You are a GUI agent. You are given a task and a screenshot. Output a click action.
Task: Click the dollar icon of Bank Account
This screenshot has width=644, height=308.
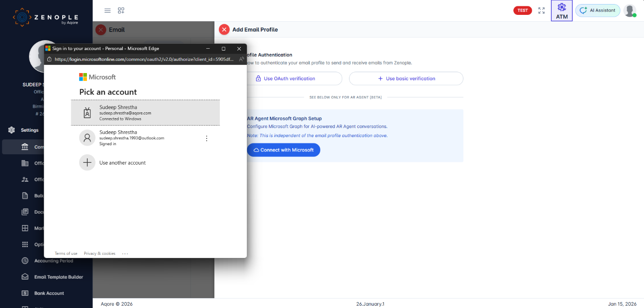[25, 293]
